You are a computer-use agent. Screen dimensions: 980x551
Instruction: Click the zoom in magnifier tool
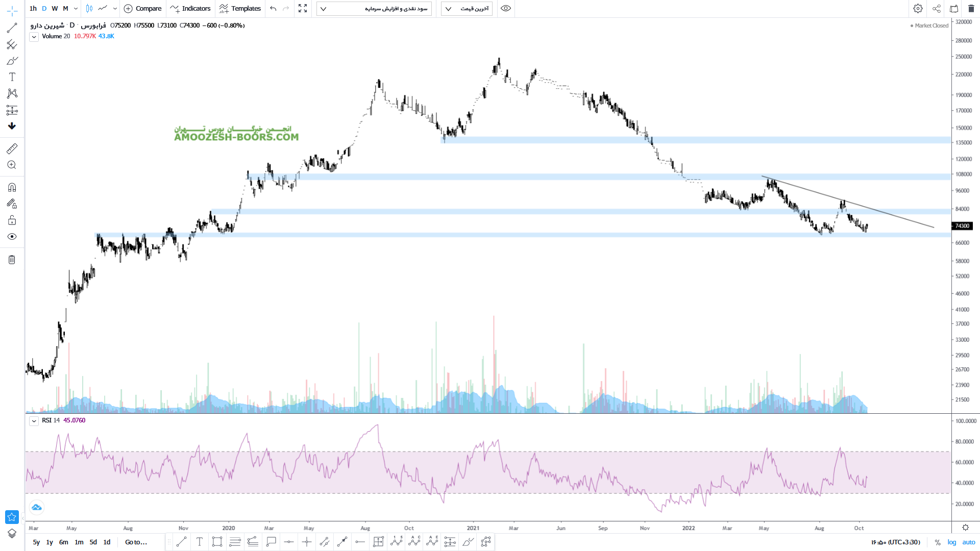click(12, 165)
